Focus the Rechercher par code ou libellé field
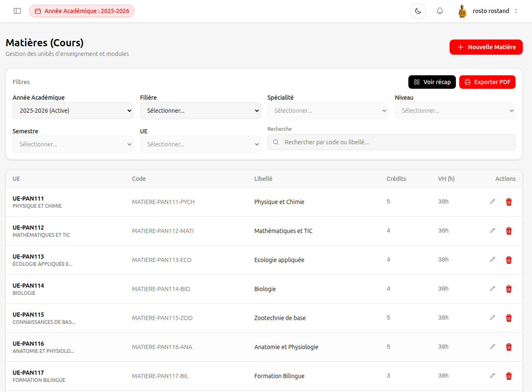The height and width of the screenshot is (392, 532). (392, 142)
